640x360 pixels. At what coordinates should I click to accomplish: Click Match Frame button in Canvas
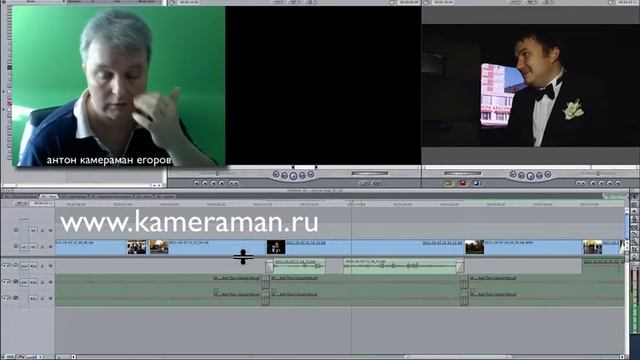pos(618,184)
